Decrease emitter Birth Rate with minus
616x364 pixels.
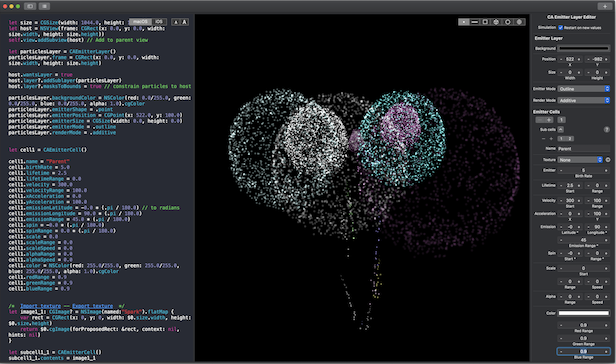pyautogui.click(x=561, y=170)
